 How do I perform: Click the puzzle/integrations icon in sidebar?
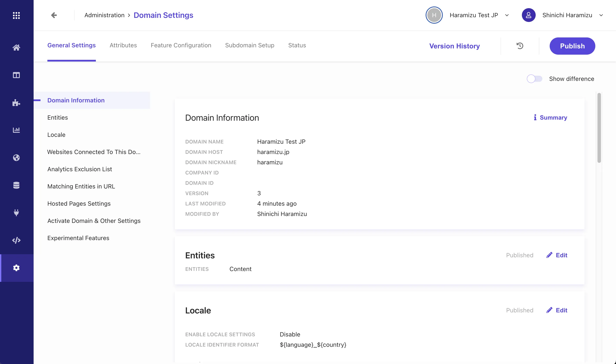pyautogui.click(x=16, y=103)
